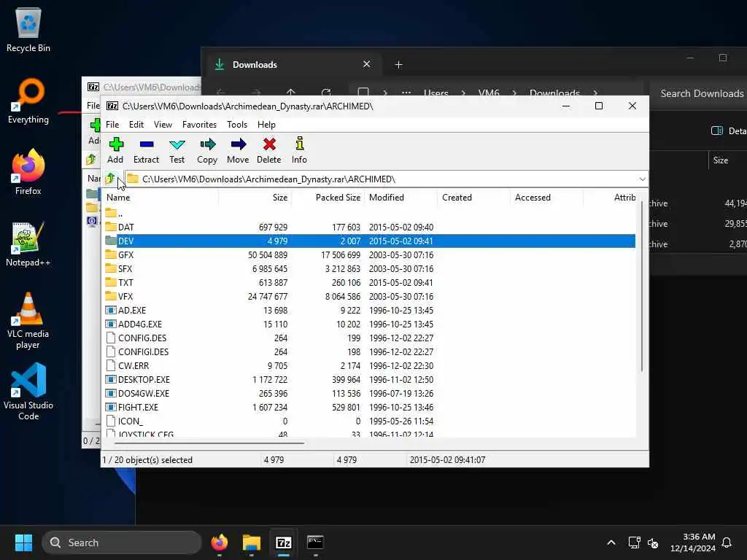
Task: Run the Test archive tool
Action: tap(177, 150)
